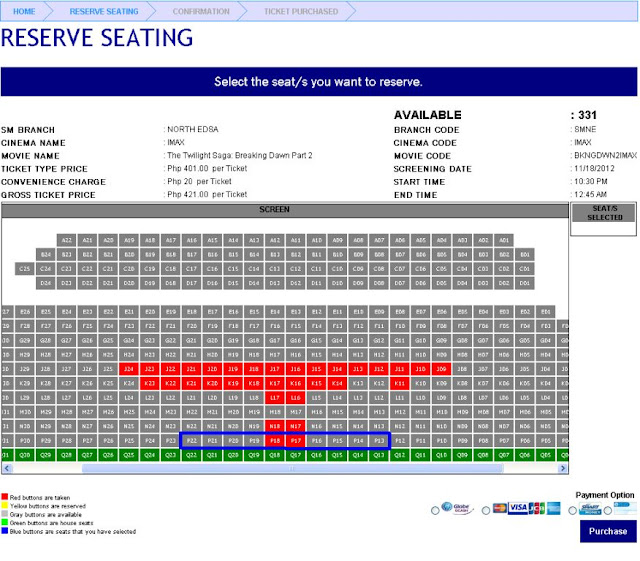
Task: Click the MasterCard logo
Action: 500,508
